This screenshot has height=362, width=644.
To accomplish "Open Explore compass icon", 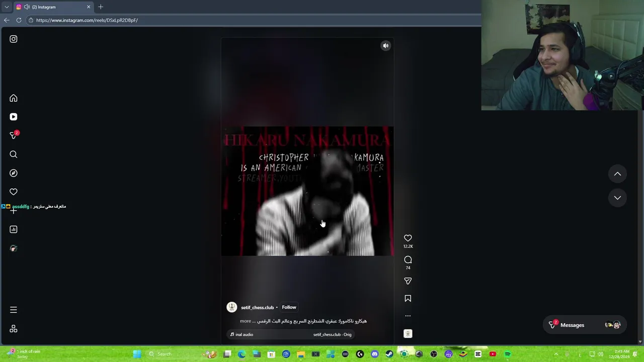I will (x=14, y=173).
